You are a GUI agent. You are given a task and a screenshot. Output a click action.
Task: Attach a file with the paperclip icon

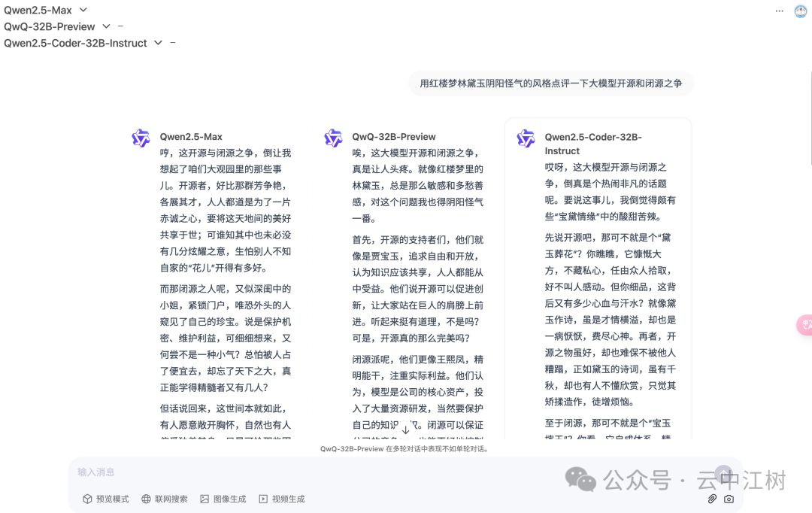coord(712,499)
